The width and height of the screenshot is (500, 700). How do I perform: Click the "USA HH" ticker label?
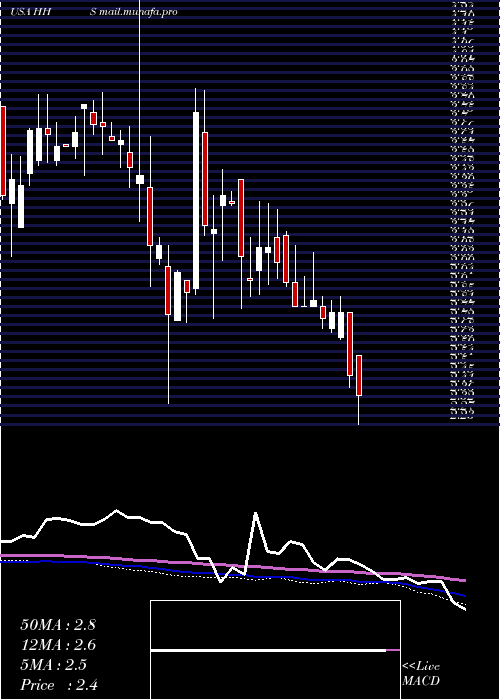(31, 12)
